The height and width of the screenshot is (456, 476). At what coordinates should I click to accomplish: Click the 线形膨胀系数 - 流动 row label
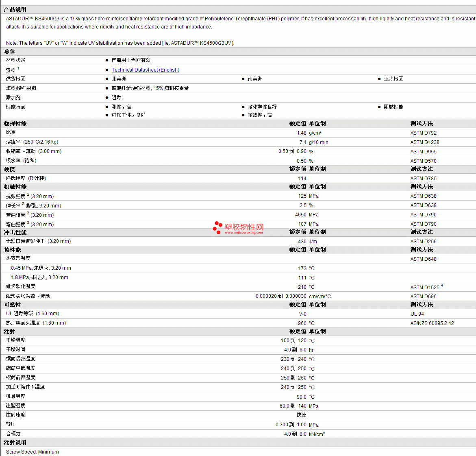pos(28,296)
